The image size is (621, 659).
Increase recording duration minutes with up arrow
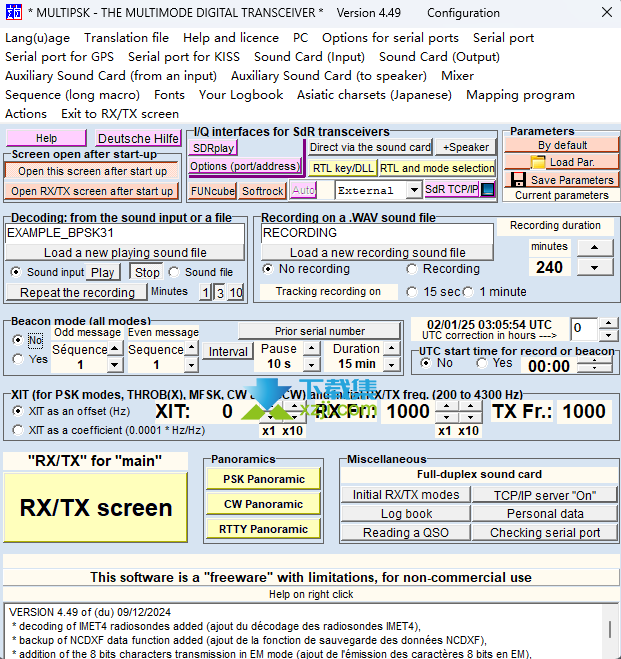(x=595, y=248)
